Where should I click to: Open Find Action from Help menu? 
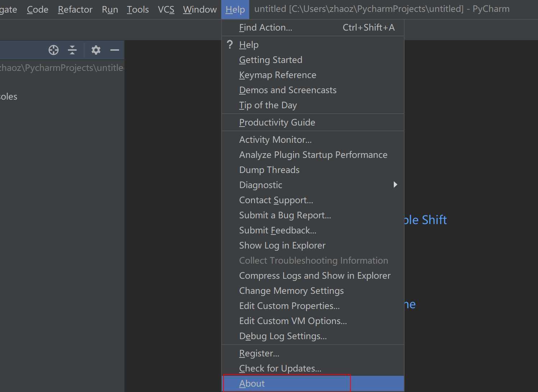click(x=266, y=28)
